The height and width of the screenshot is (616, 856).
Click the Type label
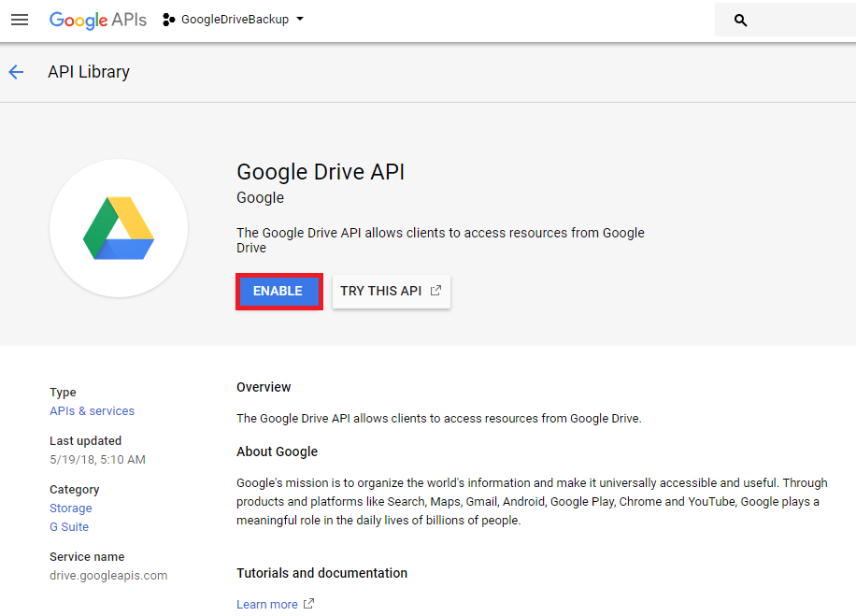pyautogui.click(x=63, y=392)
